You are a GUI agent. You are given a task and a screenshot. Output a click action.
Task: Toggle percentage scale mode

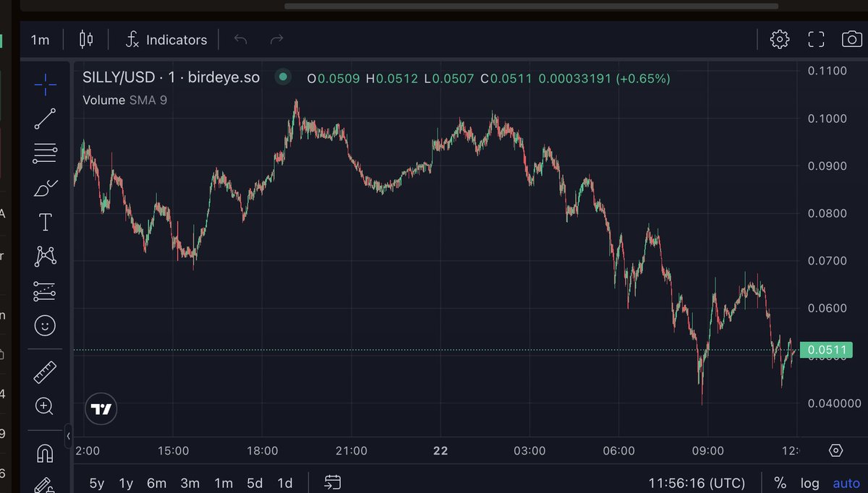[780, 483]
